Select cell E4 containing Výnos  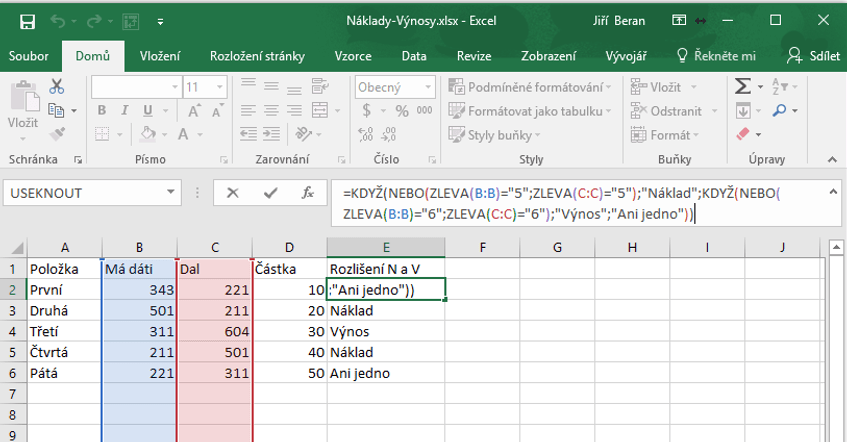385,331
